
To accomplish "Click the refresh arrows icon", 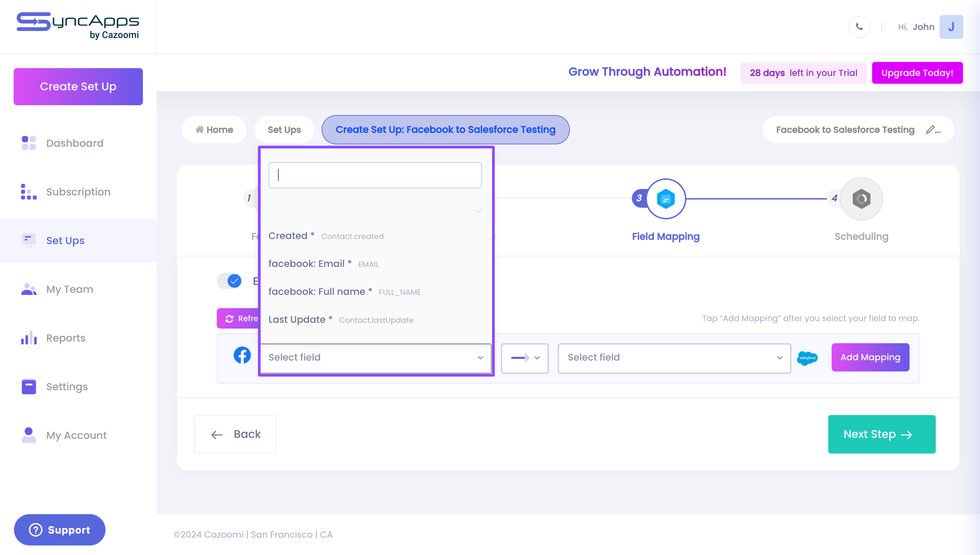I will [x=229, y=319].
